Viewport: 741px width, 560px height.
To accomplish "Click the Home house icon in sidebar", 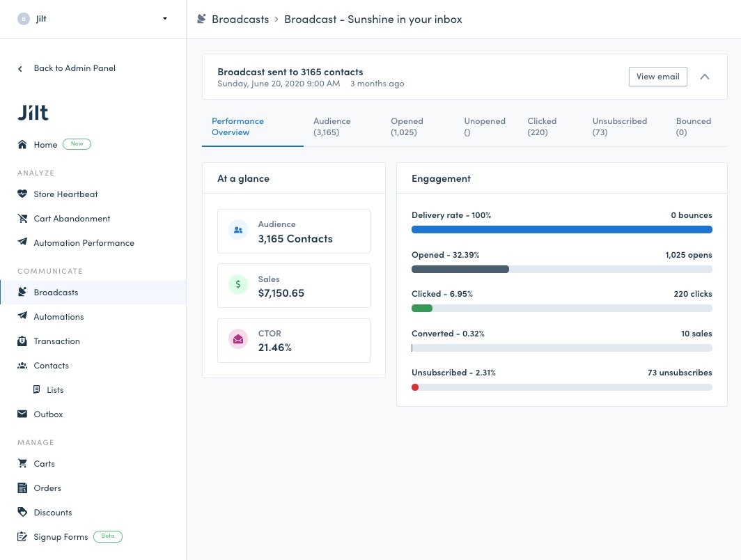I will point(22,144).
